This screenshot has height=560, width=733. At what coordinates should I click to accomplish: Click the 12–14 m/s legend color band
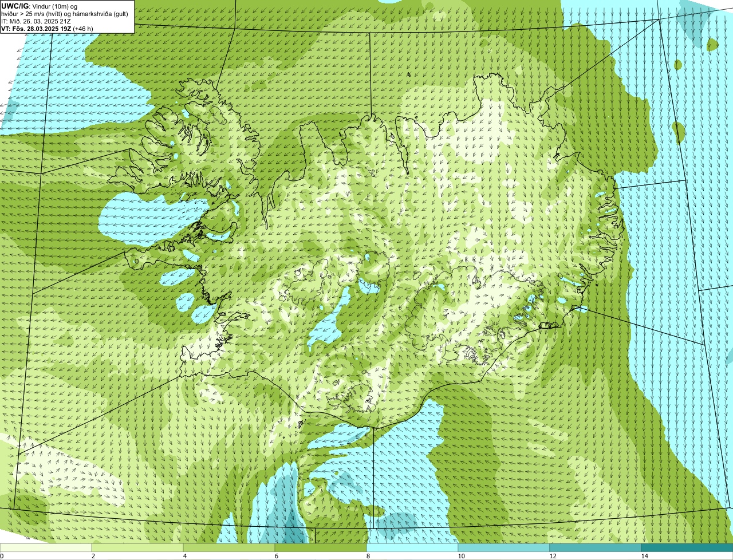pos(596,547)
